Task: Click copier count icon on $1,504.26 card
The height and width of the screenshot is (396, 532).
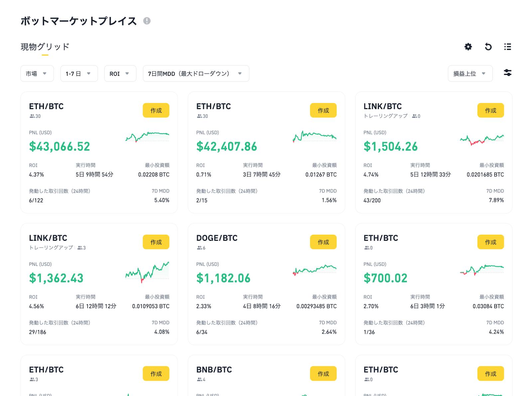Action: pos(414,116)
